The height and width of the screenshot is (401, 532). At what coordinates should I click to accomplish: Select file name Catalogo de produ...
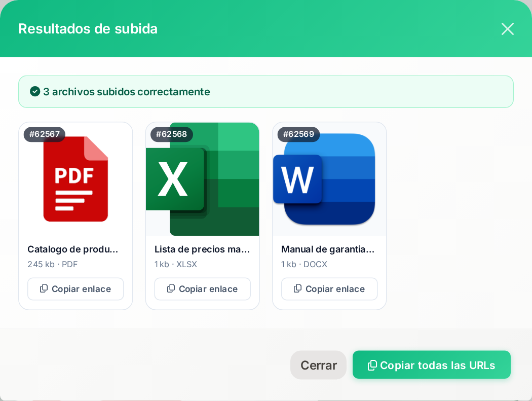[x=72, y=249]
